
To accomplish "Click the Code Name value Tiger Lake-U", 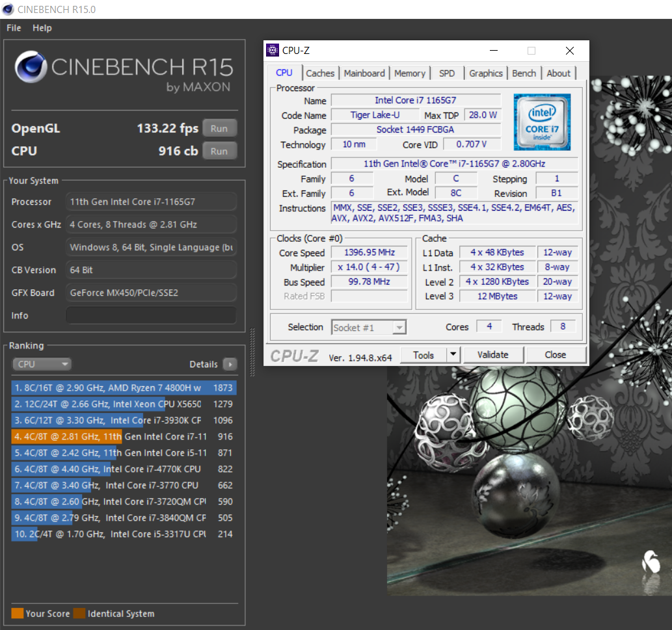I will pyautogui.click(x=375, y=115).
